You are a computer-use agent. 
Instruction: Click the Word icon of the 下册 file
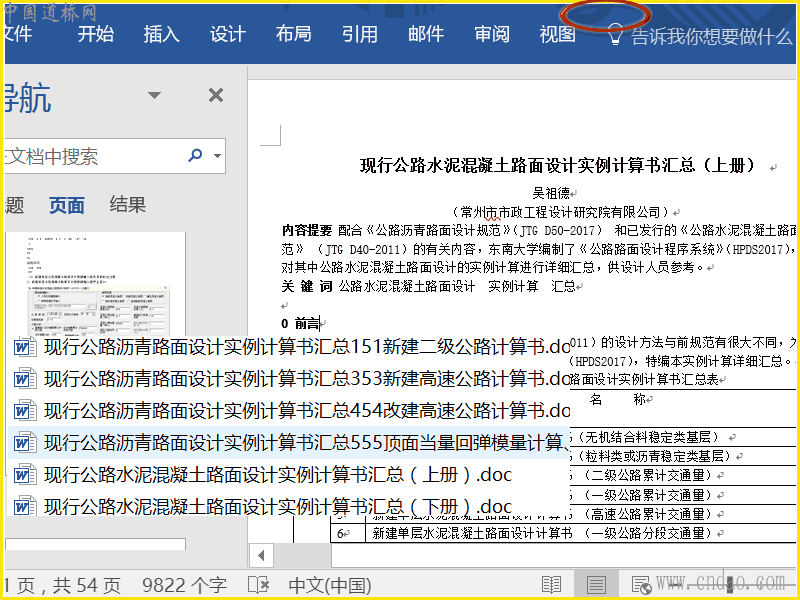coord(25,507)
